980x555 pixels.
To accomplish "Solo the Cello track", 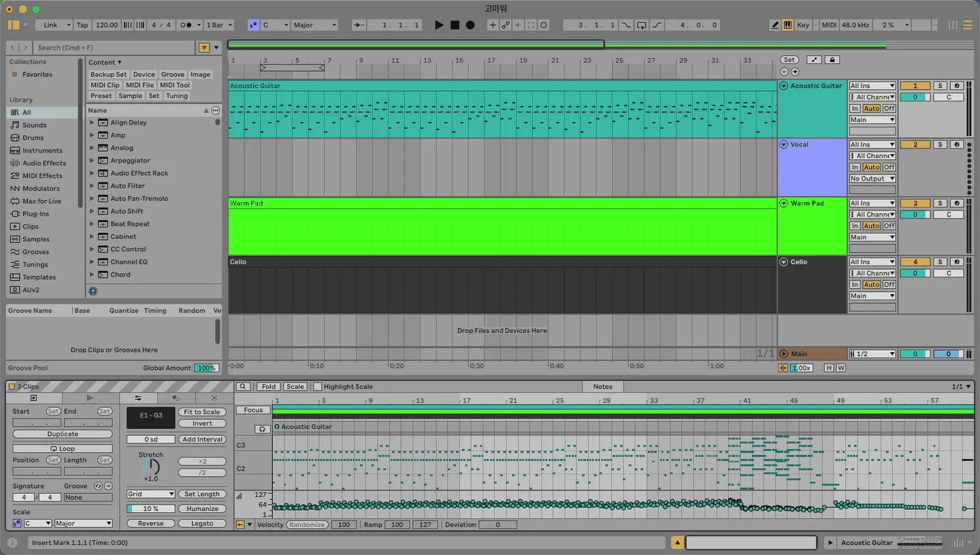I will point(940,261).
